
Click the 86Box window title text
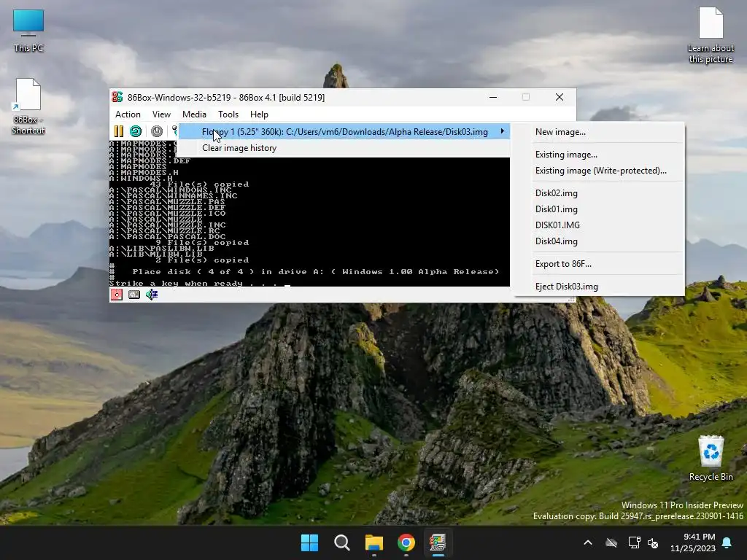point(226,98)
